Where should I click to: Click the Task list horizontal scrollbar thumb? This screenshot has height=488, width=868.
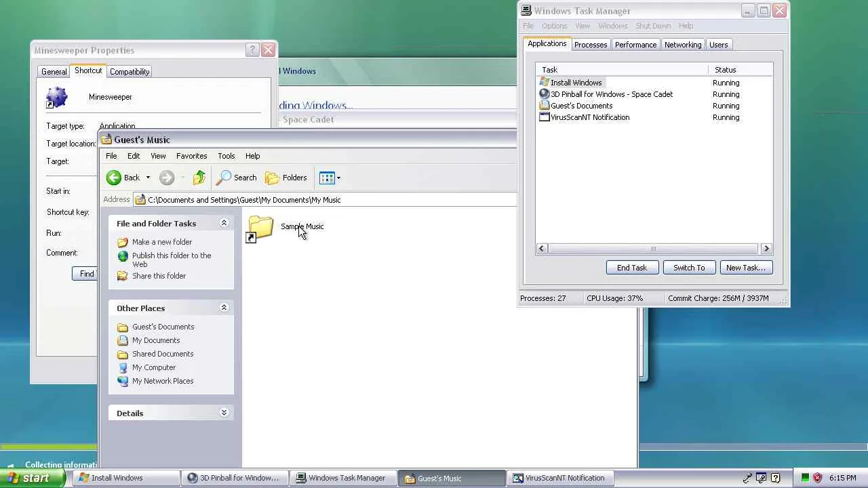[x=654, y=249]
